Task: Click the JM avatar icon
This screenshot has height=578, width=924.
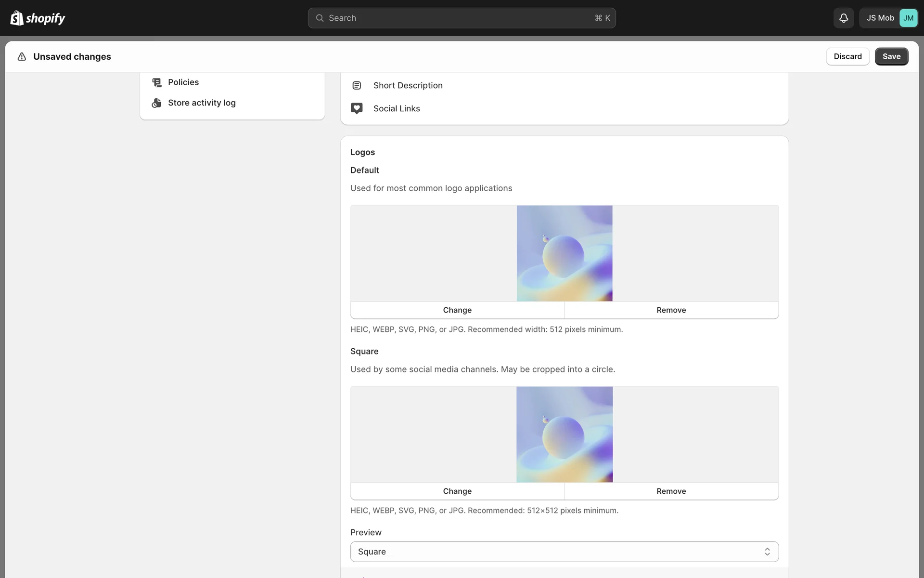Action: coord(908,18)
